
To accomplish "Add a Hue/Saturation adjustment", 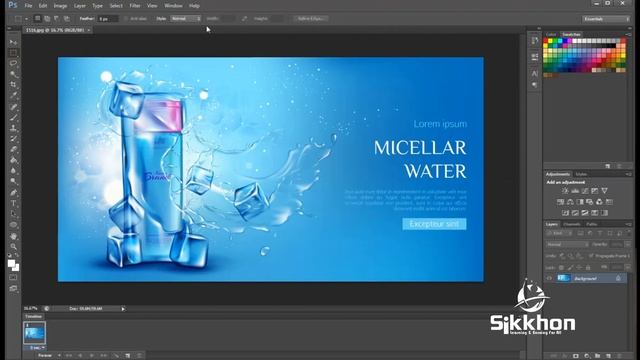I will 560,202.
